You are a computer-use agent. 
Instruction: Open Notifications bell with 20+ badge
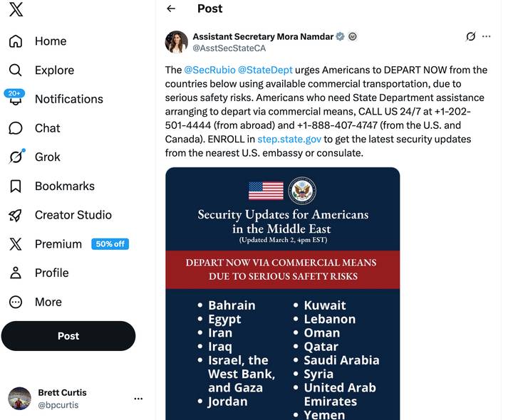tap(15, 98)
